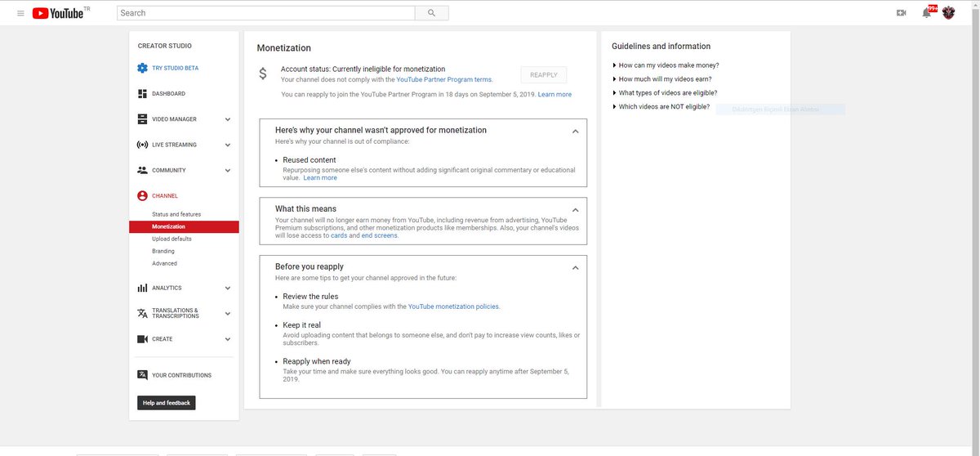
Task: Click the "Reused content" bullet text
Action: tap(310, 160)
